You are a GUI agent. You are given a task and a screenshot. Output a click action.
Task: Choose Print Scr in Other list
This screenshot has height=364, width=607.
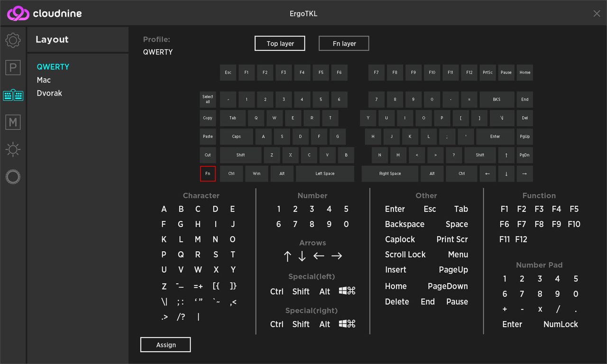pyautogui.click(x=452, y=239)
